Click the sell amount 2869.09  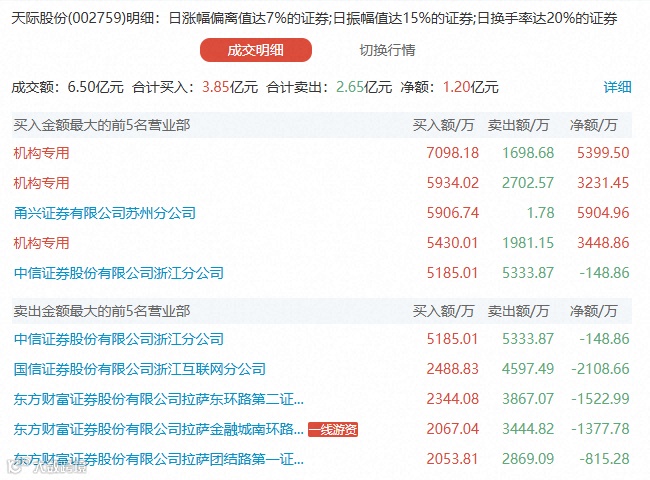point(528,458)
